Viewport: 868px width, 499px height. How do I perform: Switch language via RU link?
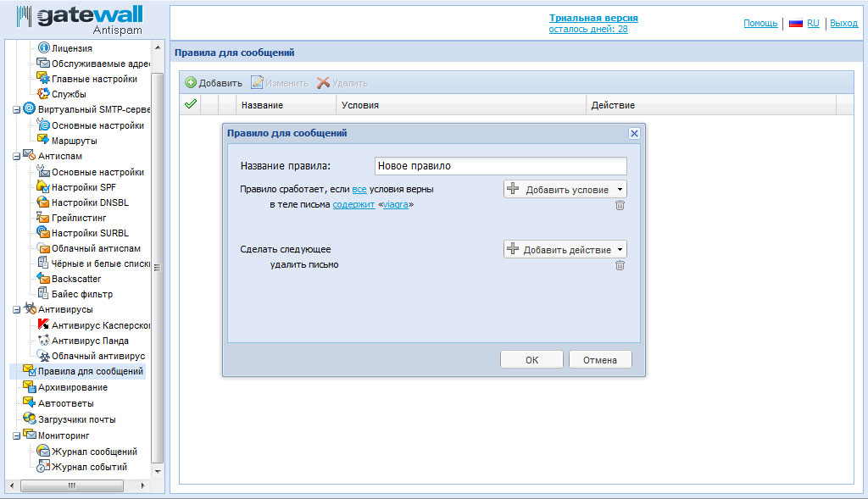click(x=813, y=23)
